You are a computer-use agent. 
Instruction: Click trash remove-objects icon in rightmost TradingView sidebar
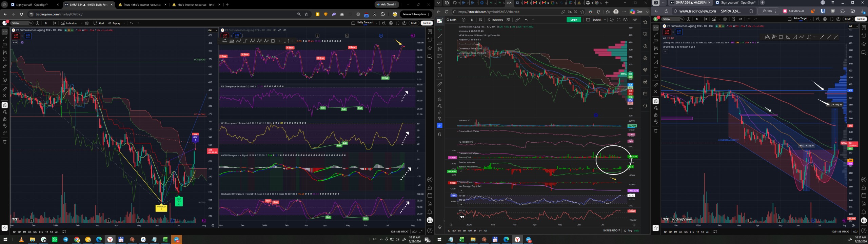(x=656, y=131)
